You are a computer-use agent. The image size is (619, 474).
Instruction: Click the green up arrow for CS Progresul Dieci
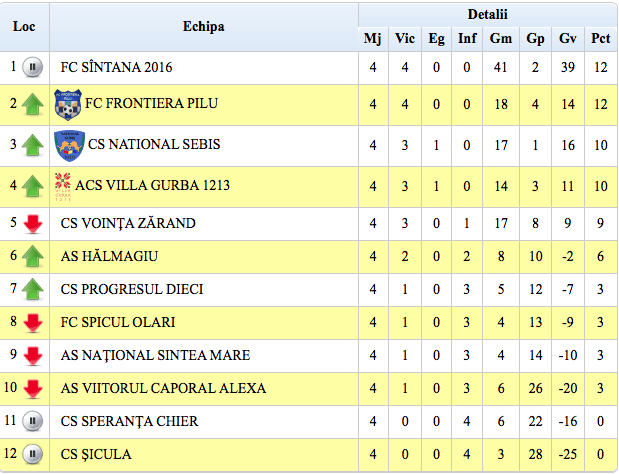tap(33, 290)
